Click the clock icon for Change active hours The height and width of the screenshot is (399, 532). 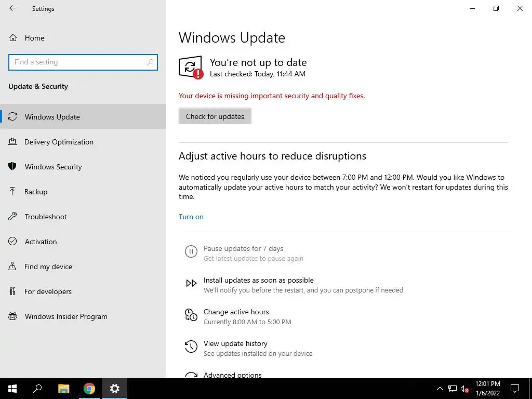[x=191, y=314]
